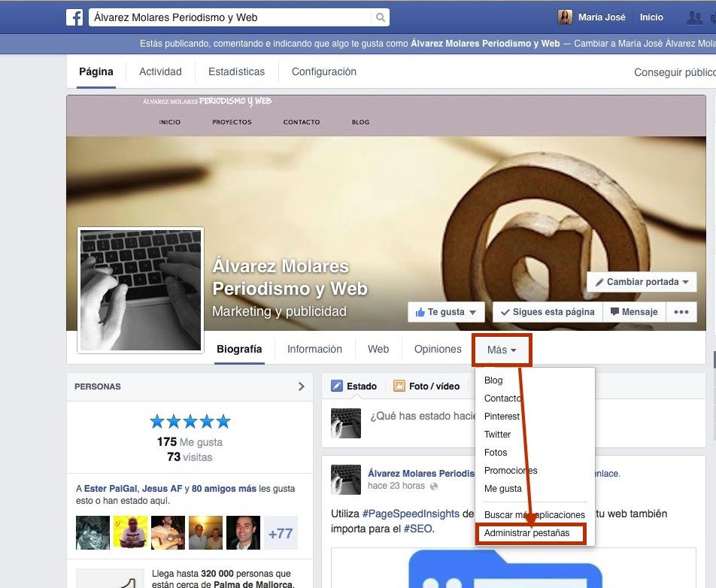Click María José profile avatar

point(564,17)
